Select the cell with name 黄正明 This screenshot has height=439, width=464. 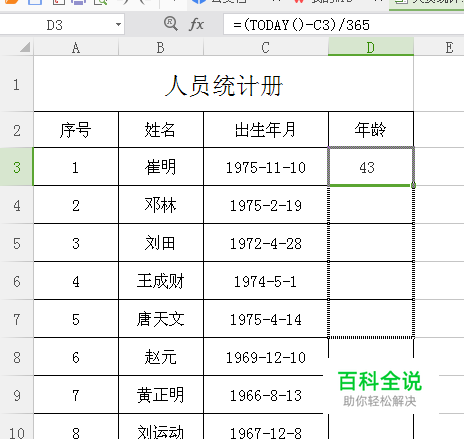pos(161,395)
